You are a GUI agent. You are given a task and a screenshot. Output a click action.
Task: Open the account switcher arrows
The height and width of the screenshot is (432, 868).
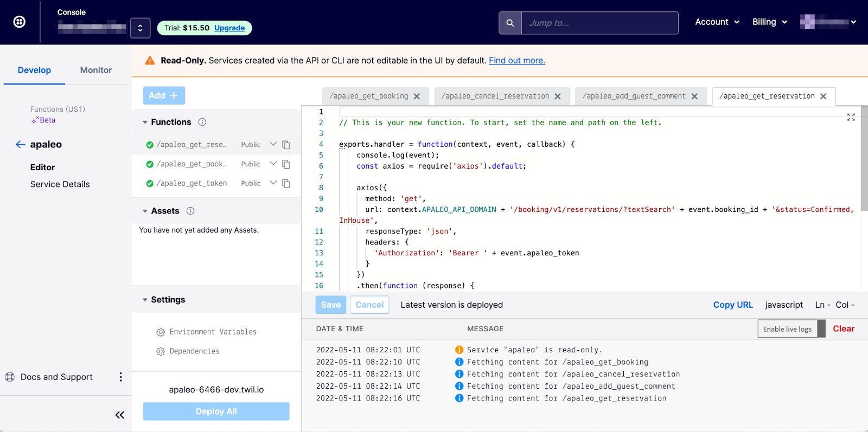point(140,28)
